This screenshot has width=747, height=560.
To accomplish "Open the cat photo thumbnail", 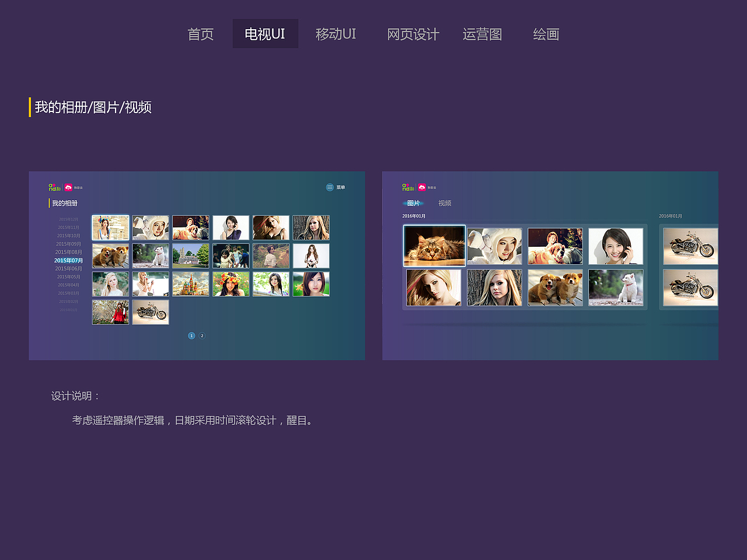I will click(x=434, y=246).
